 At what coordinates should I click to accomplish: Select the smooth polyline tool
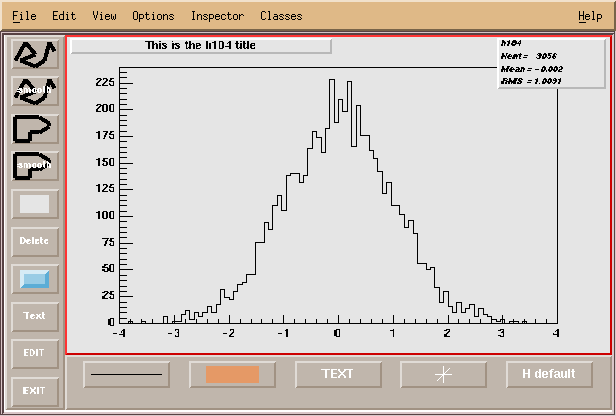point(34,91)
